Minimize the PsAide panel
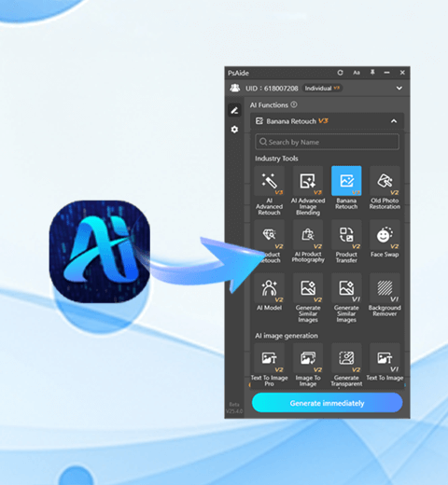The image size is (448, 485). pyautogui.click(x=386, y=73)
